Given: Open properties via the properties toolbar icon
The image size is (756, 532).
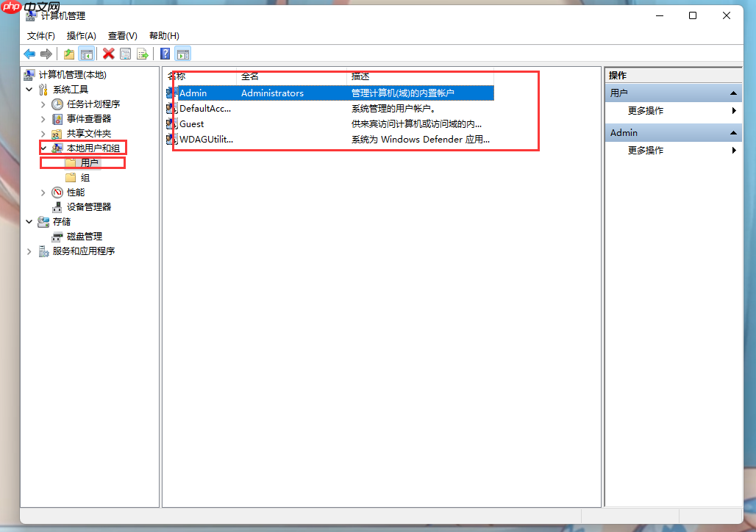Looking at the screenshot, I should [125, 53].
